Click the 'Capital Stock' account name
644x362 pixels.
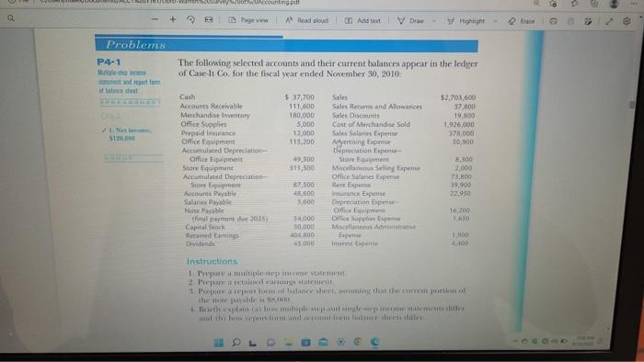click(205, 227)
